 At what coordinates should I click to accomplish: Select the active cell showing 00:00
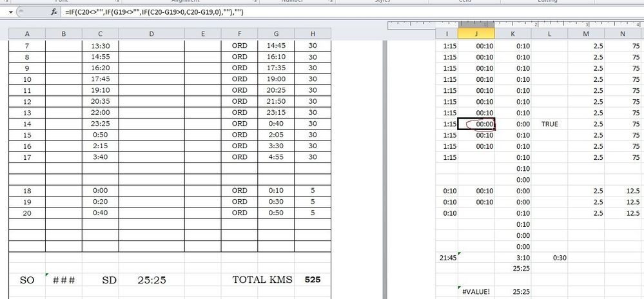(x=476, y=124)
